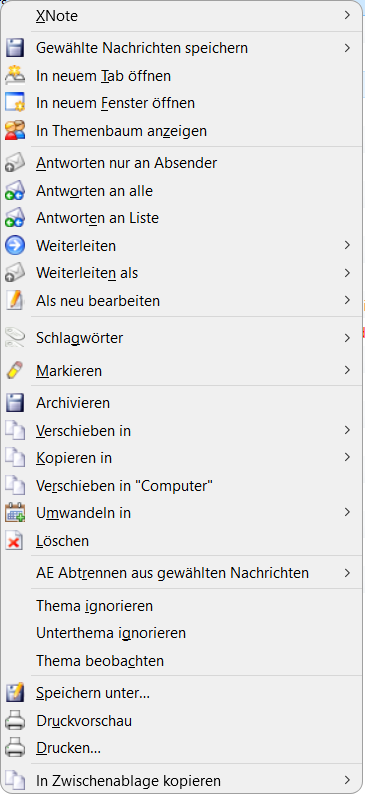Click the floppy disk icon beside Gewählte Nachrichten speichern

(x=15, y=48)
